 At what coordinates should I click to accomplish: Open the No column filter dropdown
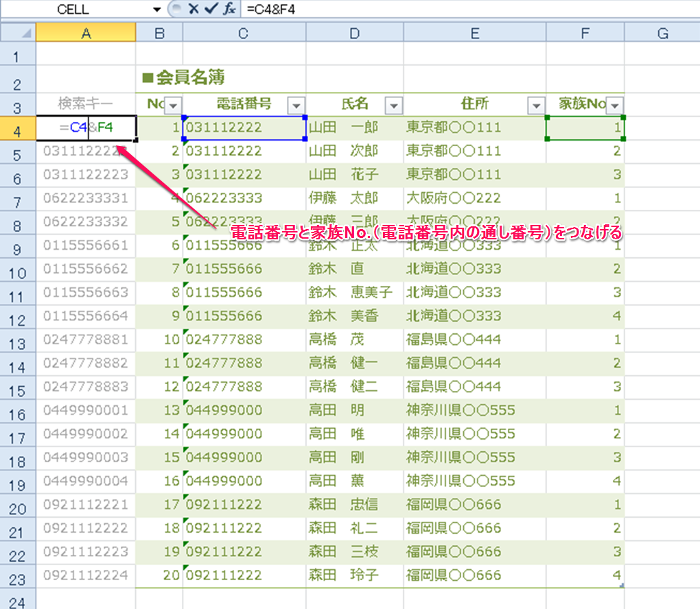[x=172, y=105]
